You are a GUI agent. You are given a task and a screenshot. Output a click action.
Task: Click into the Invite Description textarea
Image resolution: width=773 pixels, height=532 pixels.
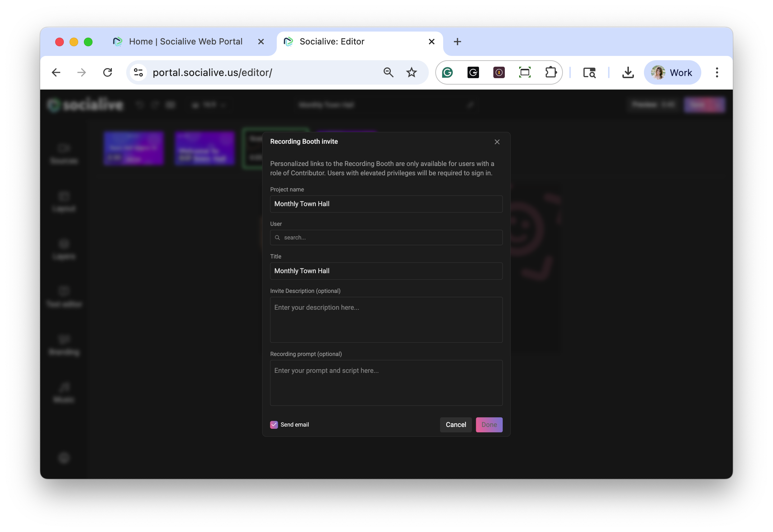click(386, 320)
